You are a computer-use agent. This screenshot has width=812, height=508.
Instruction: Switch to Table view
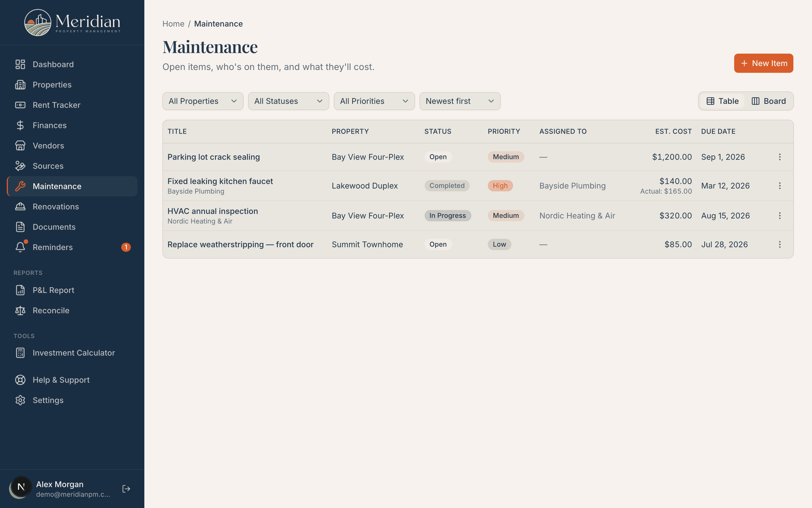coord(722,101)
